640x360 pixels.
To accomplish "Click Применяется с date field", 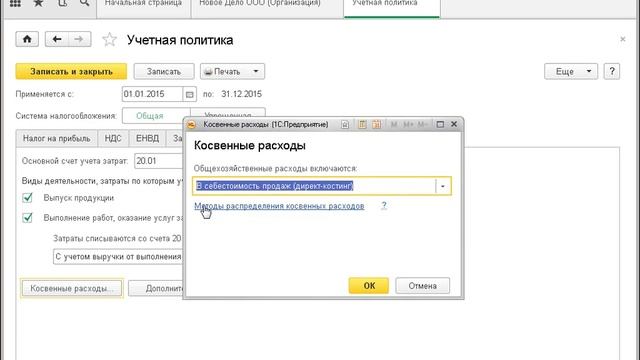I will (152, 94).
